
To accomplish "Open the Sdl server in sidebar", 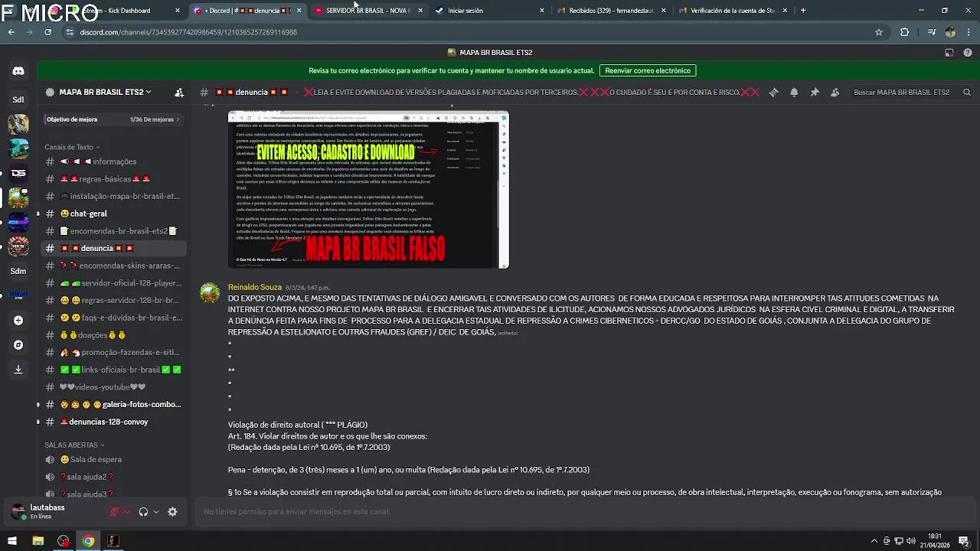I will pyautogui.click(x=18, y=99).
